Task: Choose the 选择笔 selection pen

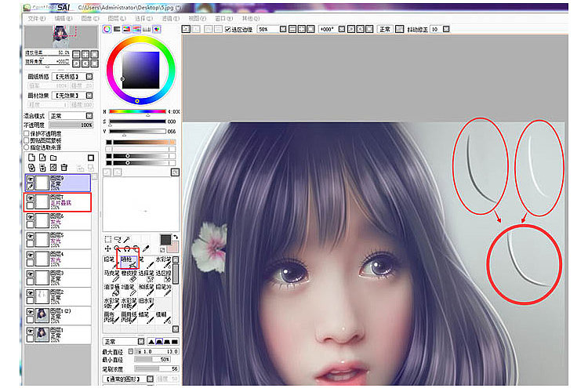Action: click(146, 276)
